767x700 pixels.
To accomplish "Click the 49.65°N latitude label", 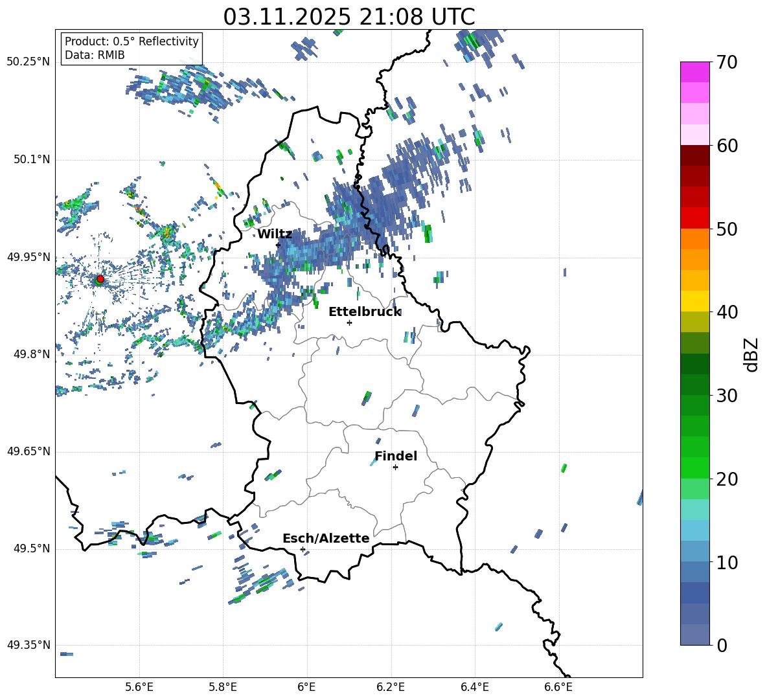I will (x=29, y=451).
